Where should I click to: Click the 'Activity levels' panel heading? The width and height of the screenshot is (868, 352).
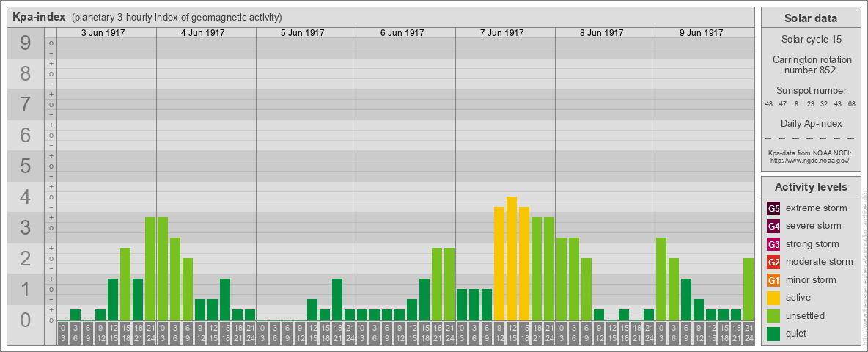point(810,187)
